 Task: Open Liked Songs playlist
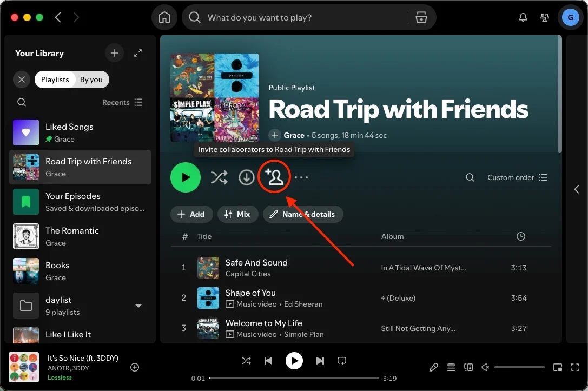[80, 132]
